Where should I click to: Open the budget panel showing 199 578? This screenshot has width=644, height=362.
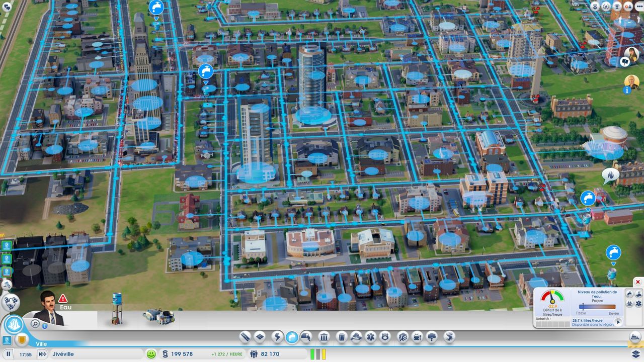(181, 354)
